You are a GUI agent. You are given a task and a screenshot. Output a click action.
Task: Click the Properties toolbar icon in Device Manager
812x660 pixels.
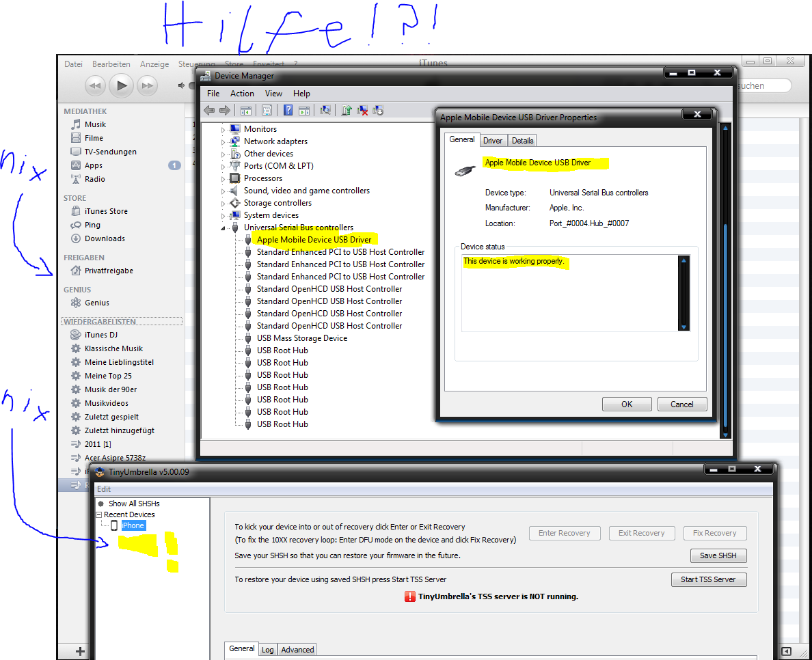tap(267, 110)
